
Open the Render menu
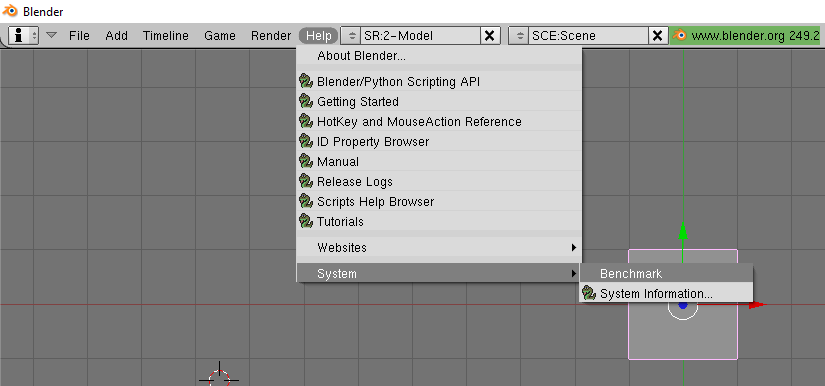(271, 36)
